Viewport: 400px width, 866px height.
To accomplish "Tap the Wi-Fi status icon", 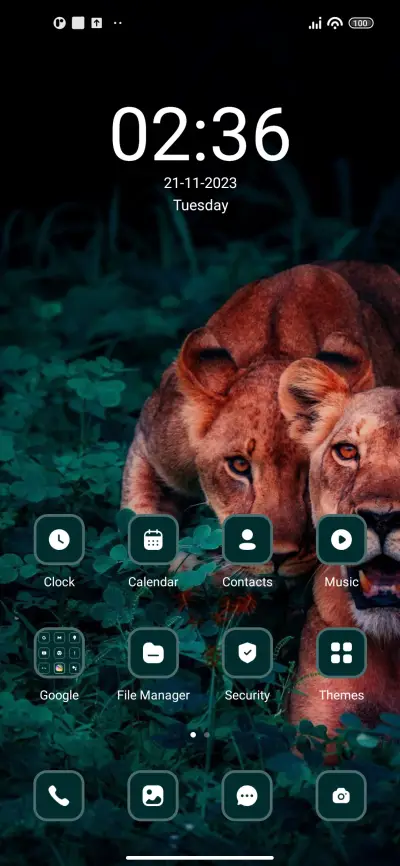I will click(x=335, y=23).
